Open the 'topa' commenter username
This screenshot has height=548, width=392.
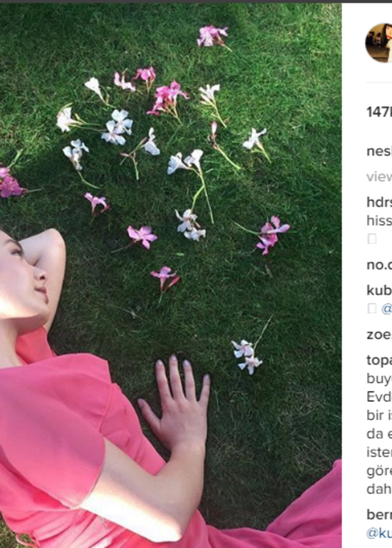379,360
